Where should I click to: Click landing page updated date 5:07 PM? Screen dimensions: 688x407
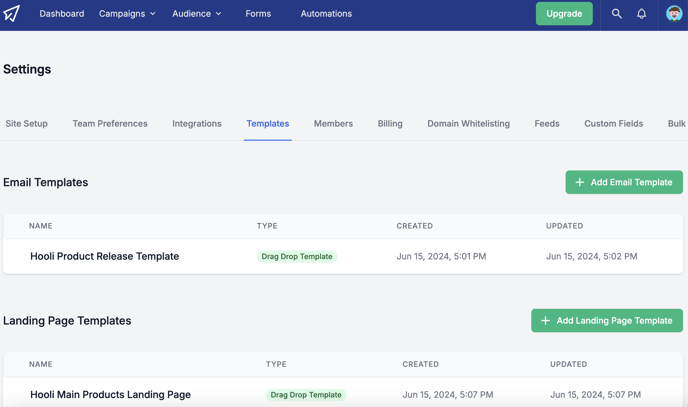[x=595, y=395]
